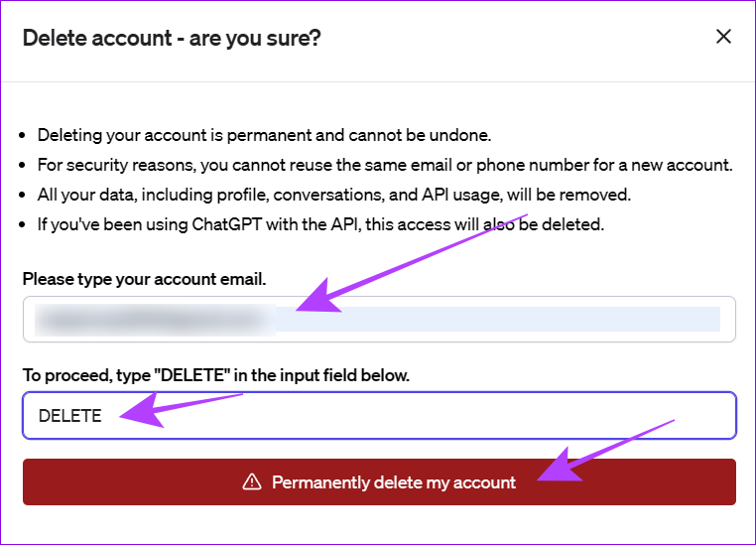Click the "Delete account - are you sure?" title
The height and width of the screenshot is (546, 756).
coord(172,38)
